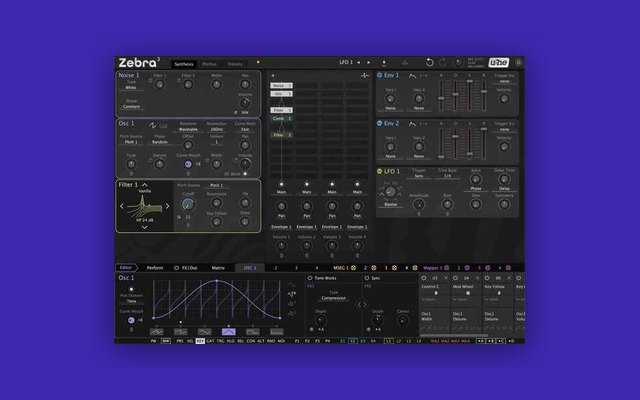This screenshot has width=640, height=400.
Task: Click the Osc 1 waveform icon
Action: (153, 125)
